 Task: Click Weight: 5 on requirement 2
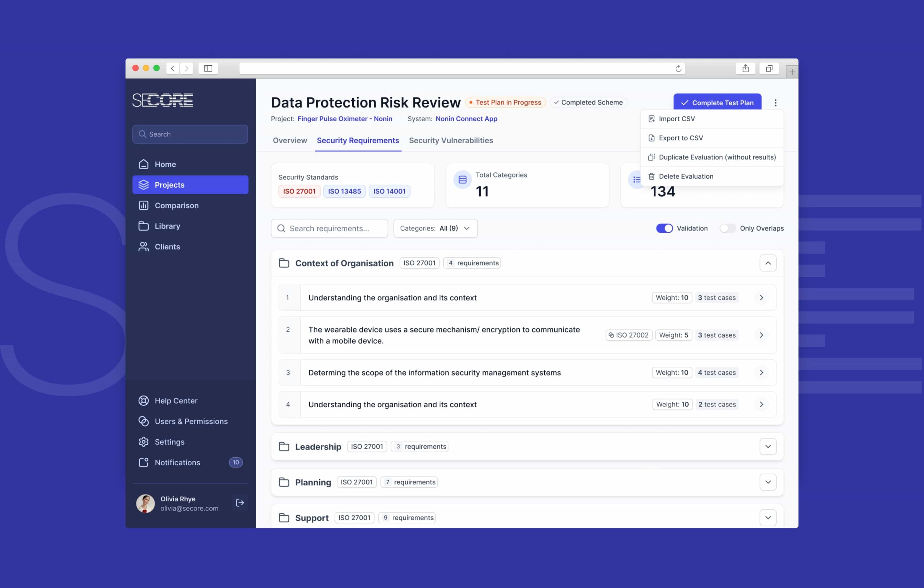(x=674, y=335)
